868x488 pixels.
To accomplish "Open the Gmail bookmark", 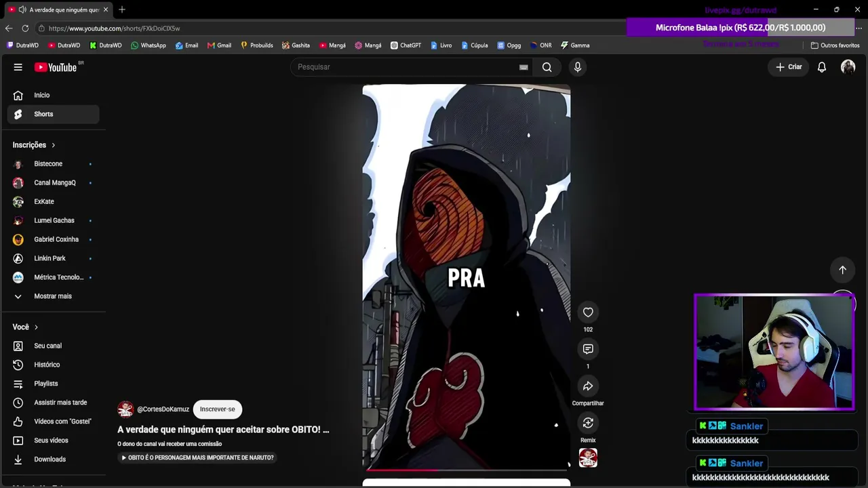I will (219, 45).
